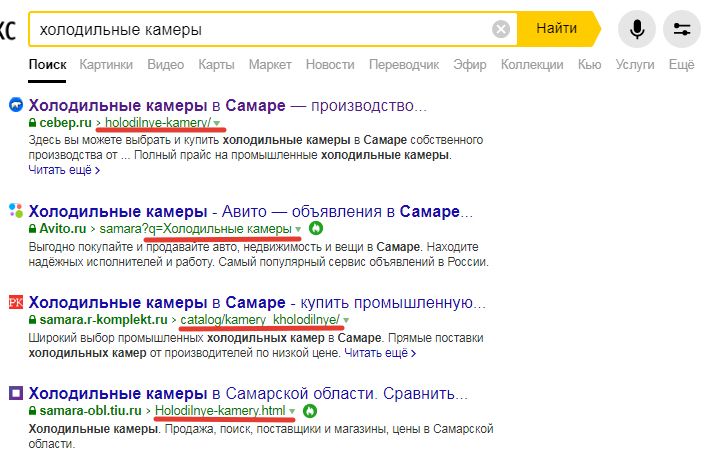The width and height of the screenshot is (708, 469).
Task: Switch to the Видео tab
Action: [166, 65]
